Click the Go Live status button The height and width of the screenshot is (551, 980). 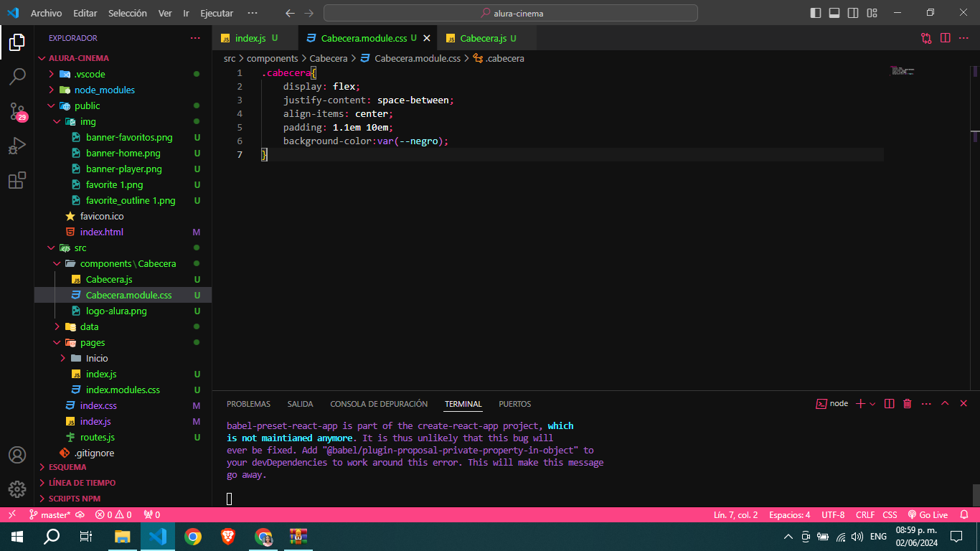coord(928,514)
